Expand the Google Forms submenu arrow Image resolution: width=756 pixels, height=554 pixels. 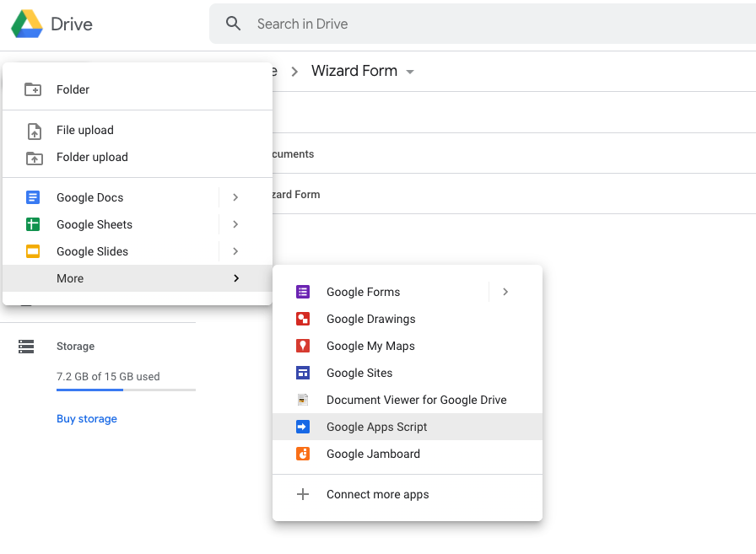[505, 292]
